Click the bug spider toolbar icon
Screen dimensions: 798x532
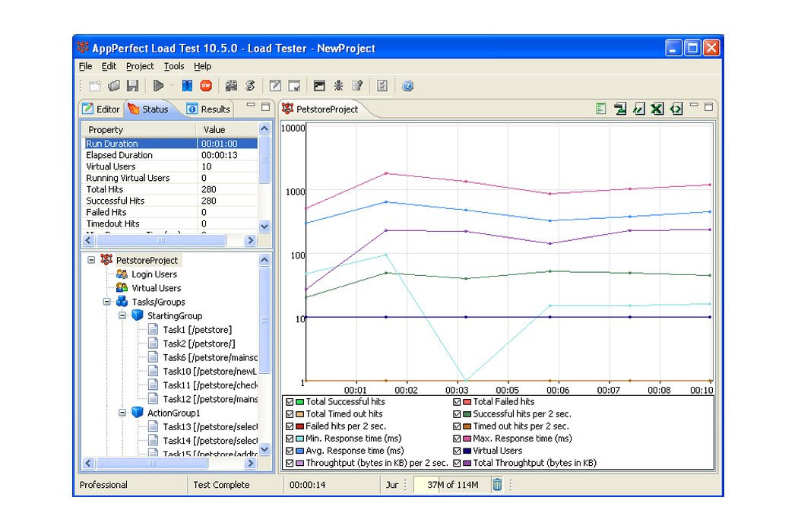338,86
